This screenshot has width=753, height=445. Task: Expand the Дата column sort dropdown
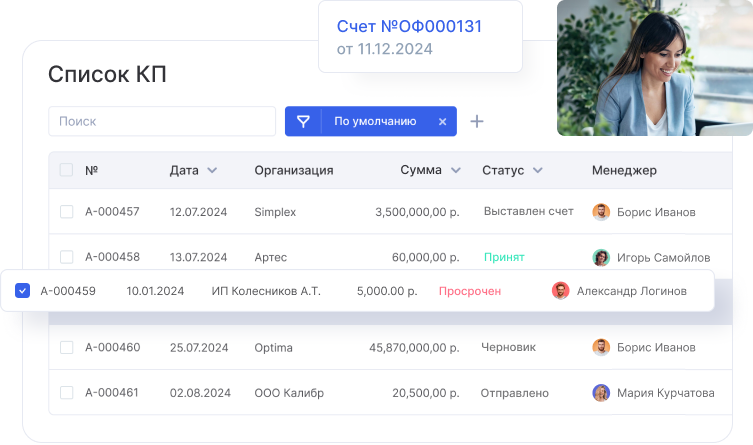(212, 171)
